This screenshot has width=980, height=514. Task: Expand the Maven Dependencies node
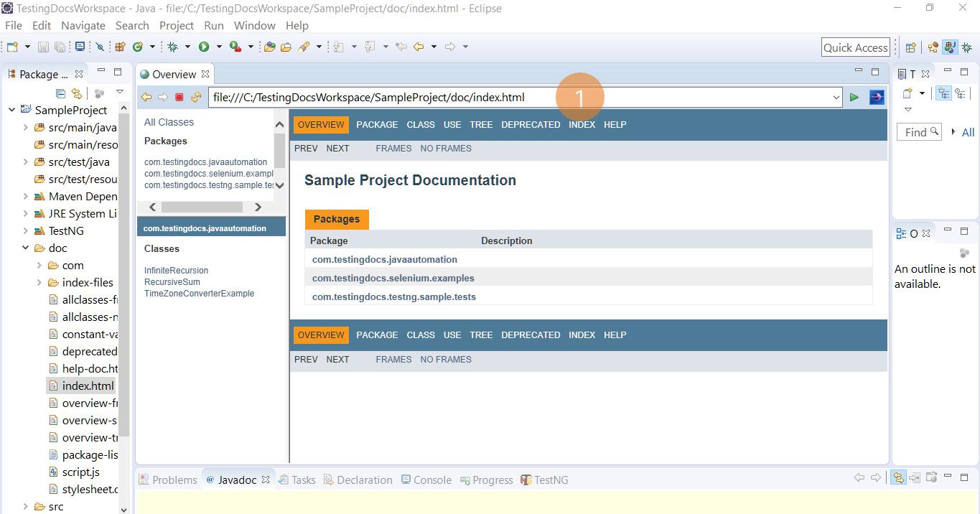(25, 196)
